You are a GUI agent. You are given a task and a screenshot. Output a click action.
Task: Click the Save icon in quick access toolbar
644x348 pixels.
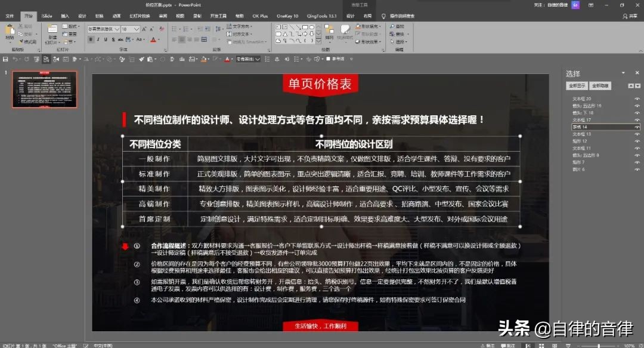click(5, 59)
